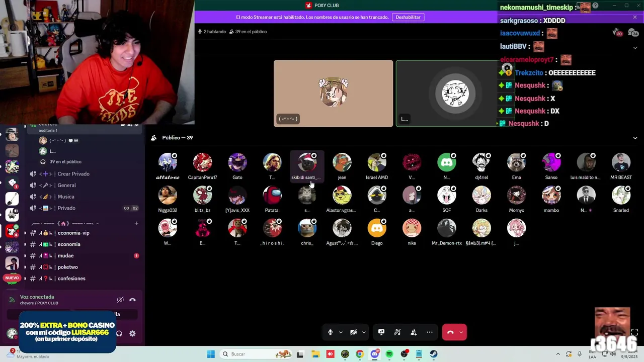Open the economia-vip text channel
The height and width of the screenshot is (362, 644).
click(x=84, y=233)
